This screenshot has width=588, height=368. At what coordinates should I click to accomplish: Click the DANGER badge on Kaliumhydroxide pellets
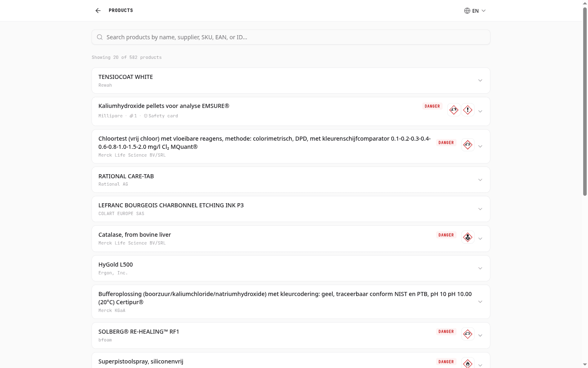(x=432, y=106)
